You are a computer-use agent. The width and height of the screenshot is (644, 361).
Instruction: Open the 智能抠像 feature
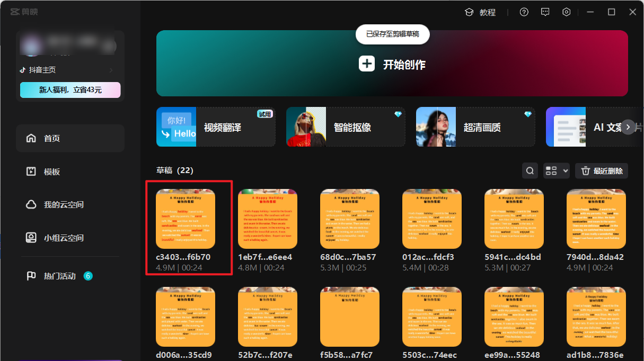click(345, 127)
